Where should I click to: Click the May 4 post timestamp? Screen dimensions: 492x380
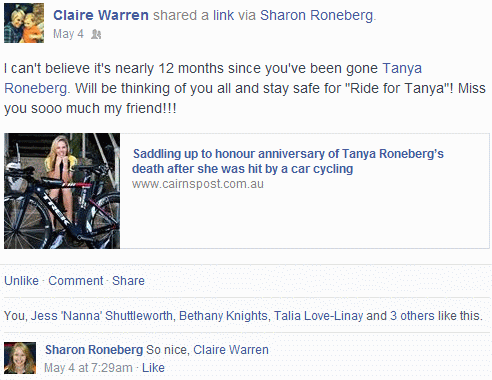point(68,34)
